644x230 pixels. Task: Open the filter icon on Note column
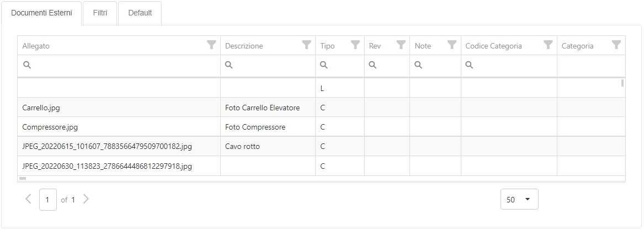[452, 45]
